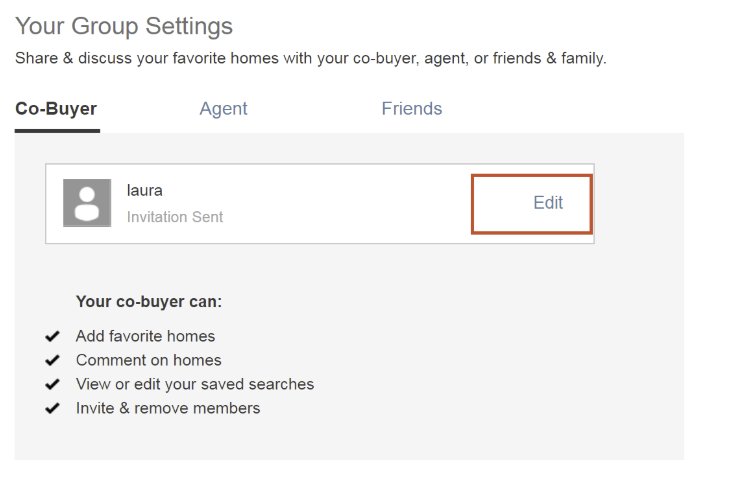Image resolution: width=756 pixels, height=485 pixels.
Task: Click checkmark beside Comment on homes
Action: pos(52,360)
